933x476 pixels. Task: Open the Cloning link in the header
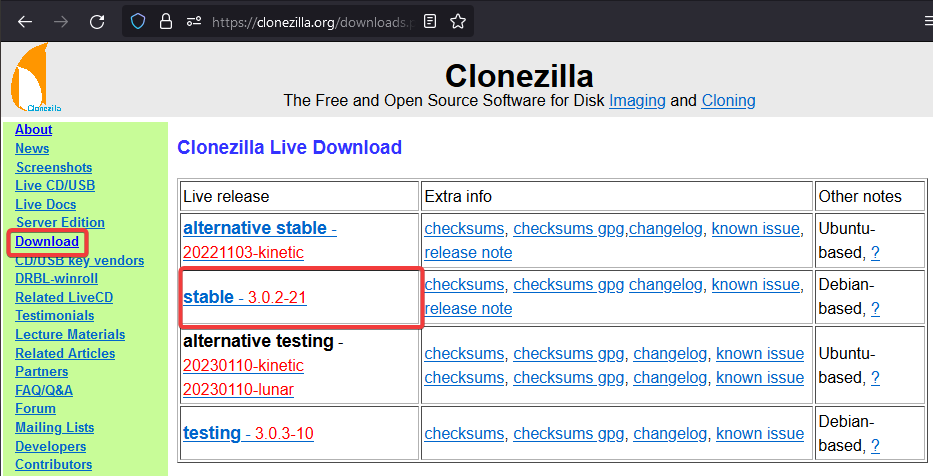[x=728, y=100]
